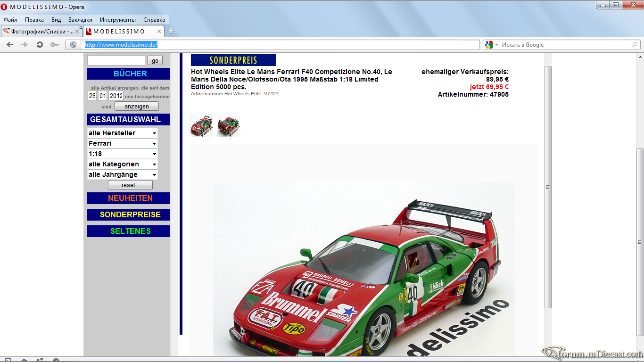
Task: Expand the search engine selector arrow
Action: pyautogui.click(x=496, y=45)
